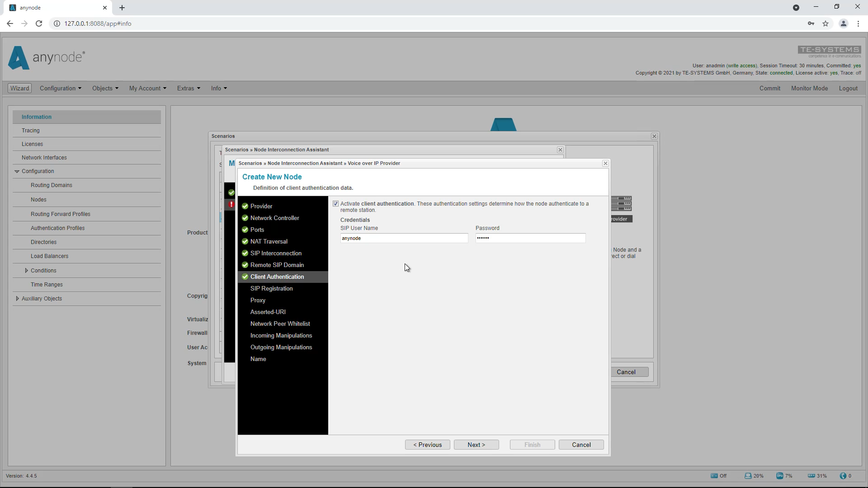
Task: Open the My Account menu
Action: (x=147, y=88)
